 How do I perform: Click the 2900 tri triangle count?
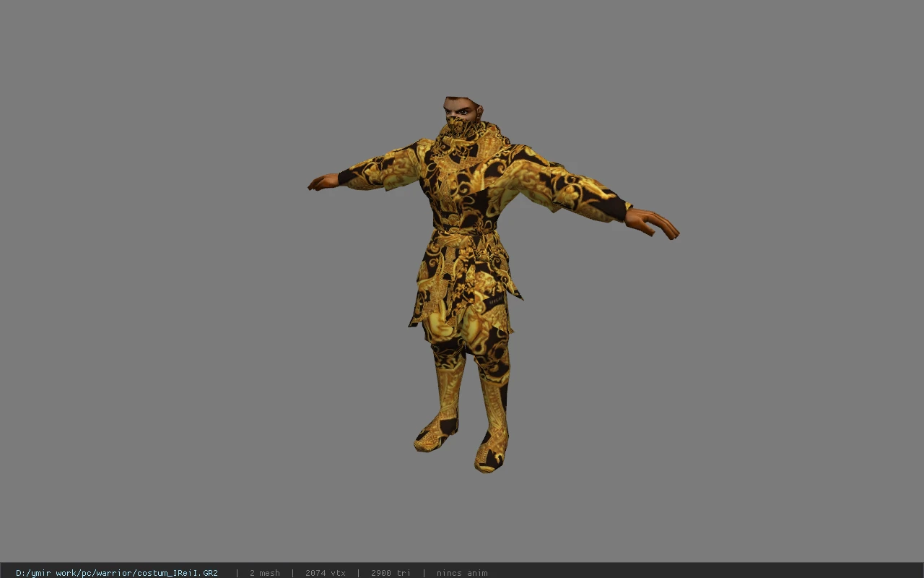click(391, 573)
